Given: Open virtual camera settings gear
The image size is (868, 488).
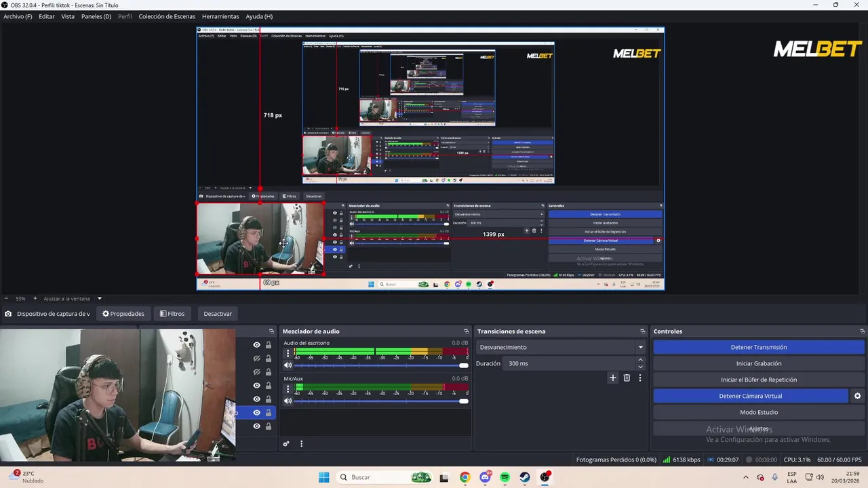Looking at the screenshot, I should point(857,396).
